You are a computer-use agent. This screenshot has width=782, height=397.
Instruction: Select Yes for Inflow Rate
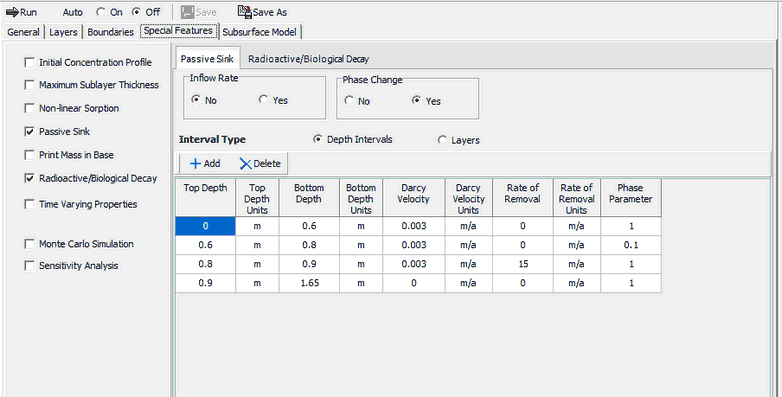263,100
